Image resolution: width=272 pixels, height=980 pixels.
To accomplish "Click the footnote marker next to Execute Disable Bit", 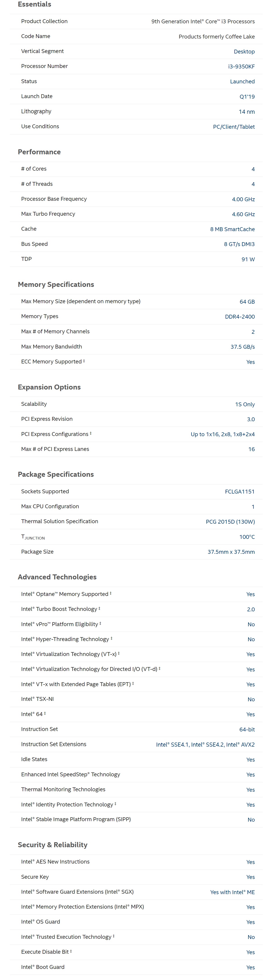I will [71, 951].
